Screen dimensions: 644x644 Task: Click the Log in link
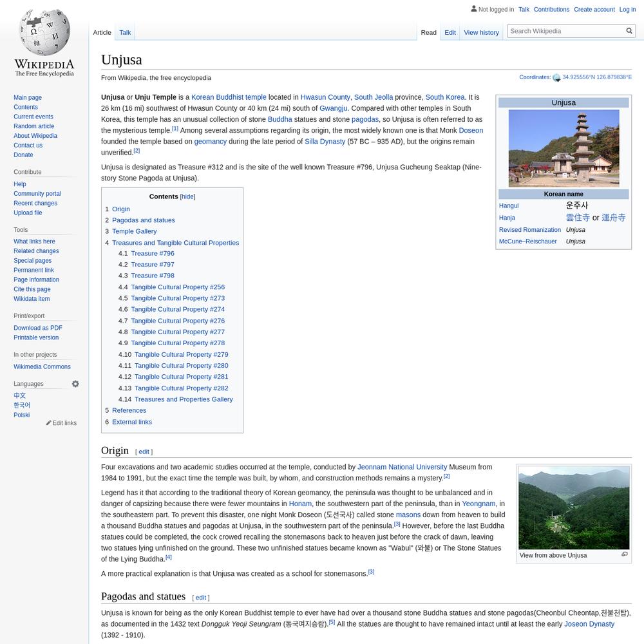tap(627, 10)
